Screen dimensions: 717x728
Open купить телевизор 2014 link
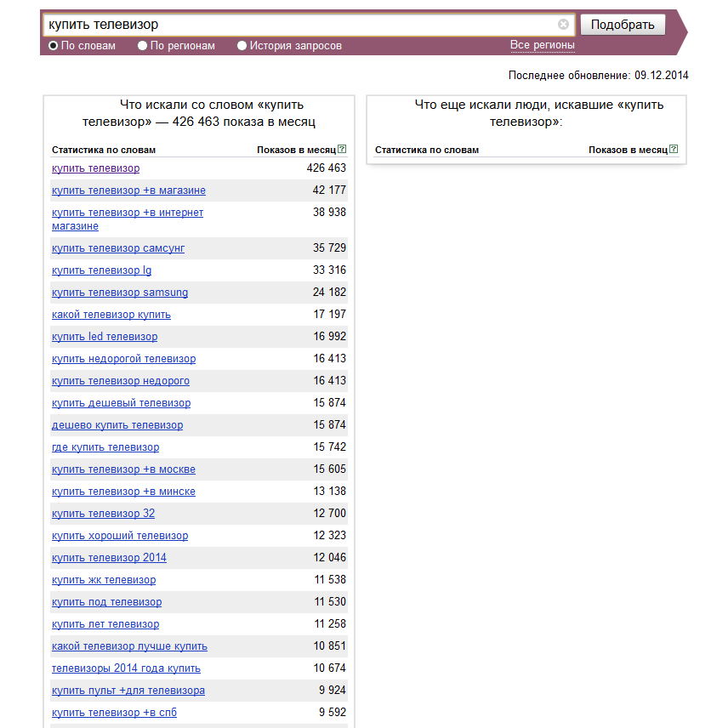[109, 558]
